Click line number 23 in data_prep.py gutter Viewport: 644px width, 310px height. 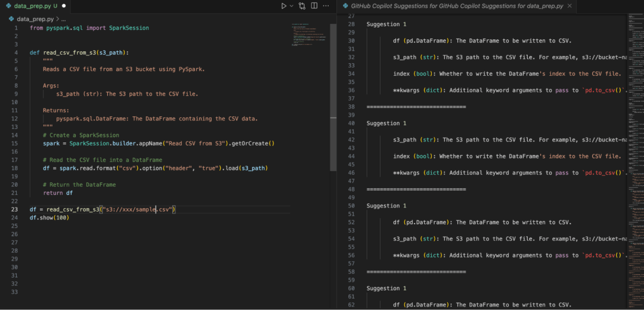14,209
